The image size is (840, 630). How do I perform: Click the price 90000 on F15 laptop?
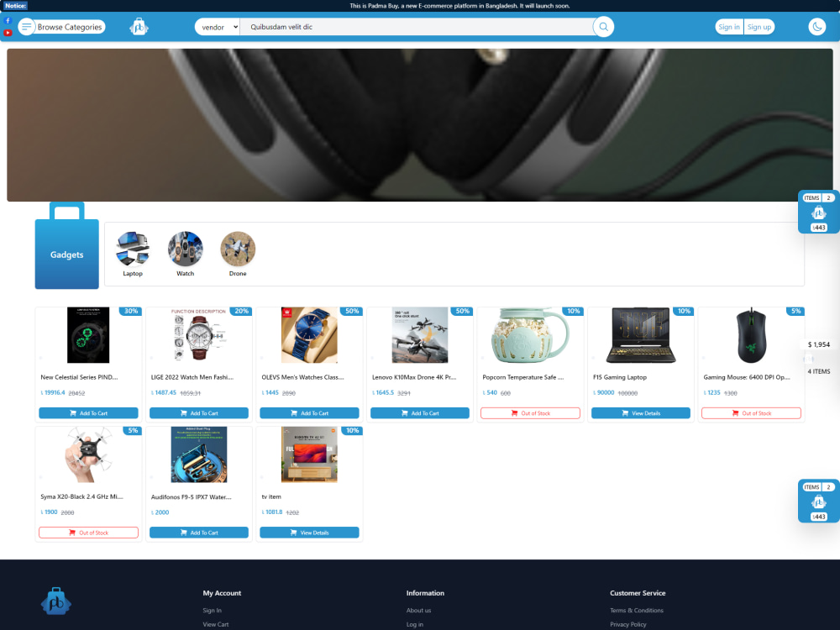coord(606,392)
